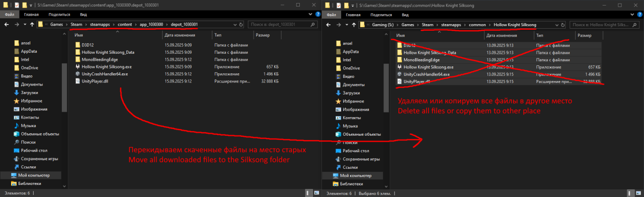Open Главная tab in the right window
This screenshot has width=644, height=197.
[353, 15]
